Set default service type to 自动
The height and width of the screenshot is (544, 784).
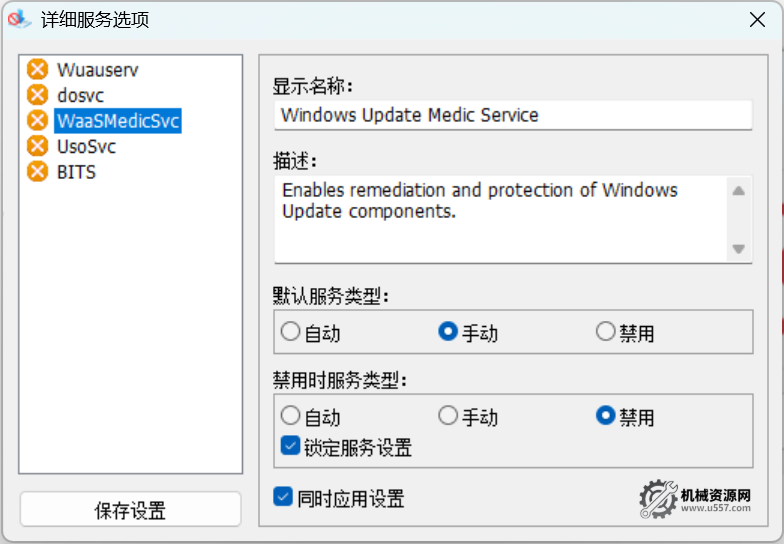pos(291,332)
